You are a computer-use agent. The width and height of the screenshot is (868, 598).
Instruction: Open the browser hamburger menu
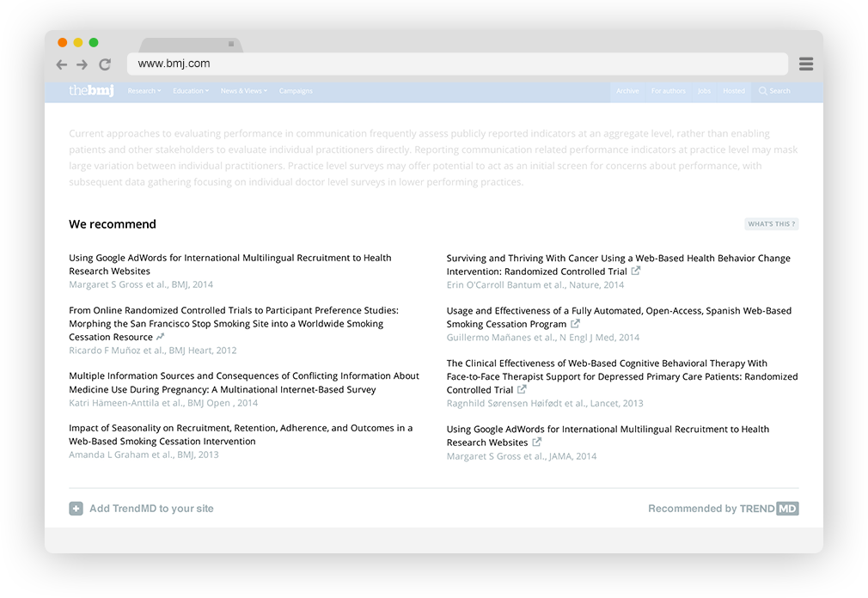pyautogui.click(x=805, y=64)
